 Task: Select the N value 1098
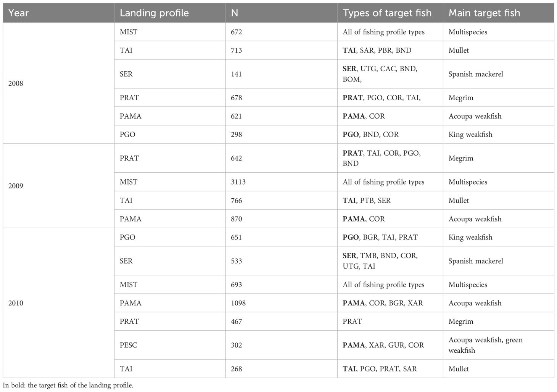(238, 303)
